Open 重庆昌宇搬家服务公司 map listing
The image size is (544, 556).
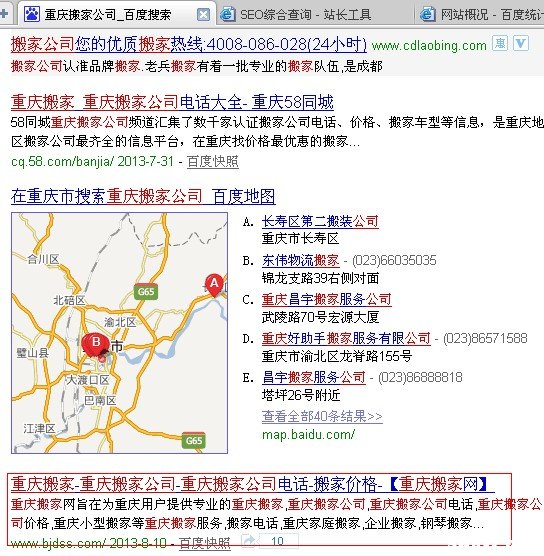click(x=327, y=300)
